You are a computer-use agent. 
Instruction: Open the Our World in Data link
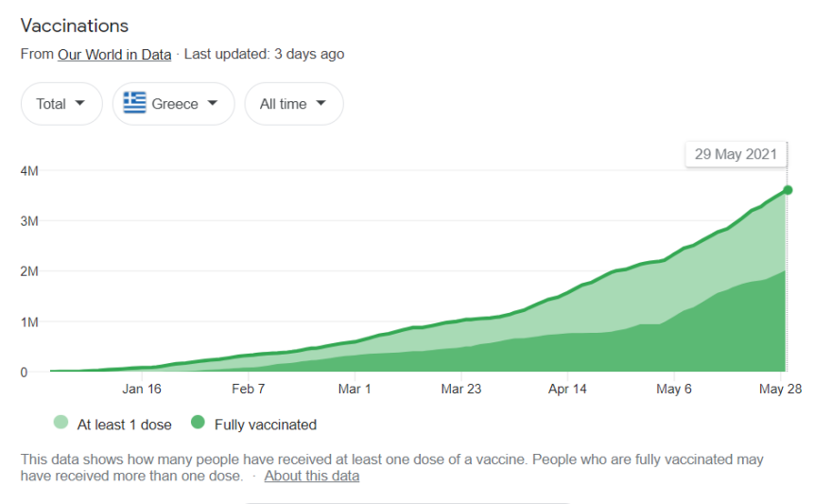point(114,54)
